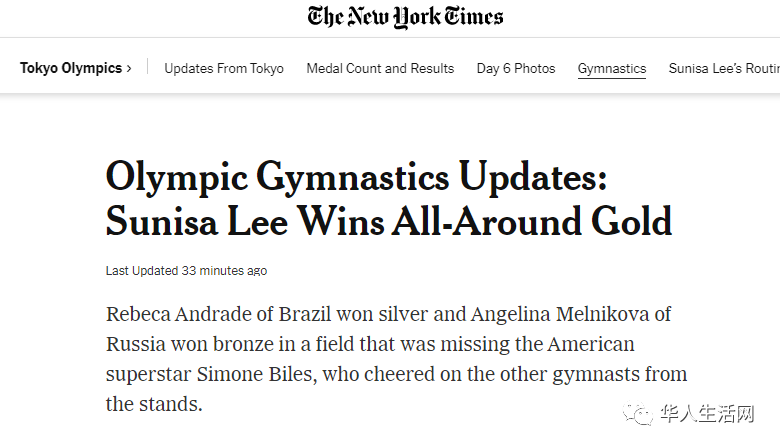This screenshot has height=448, width=780.
Task: View the Day 6 Photos tab
Action: 516,69
